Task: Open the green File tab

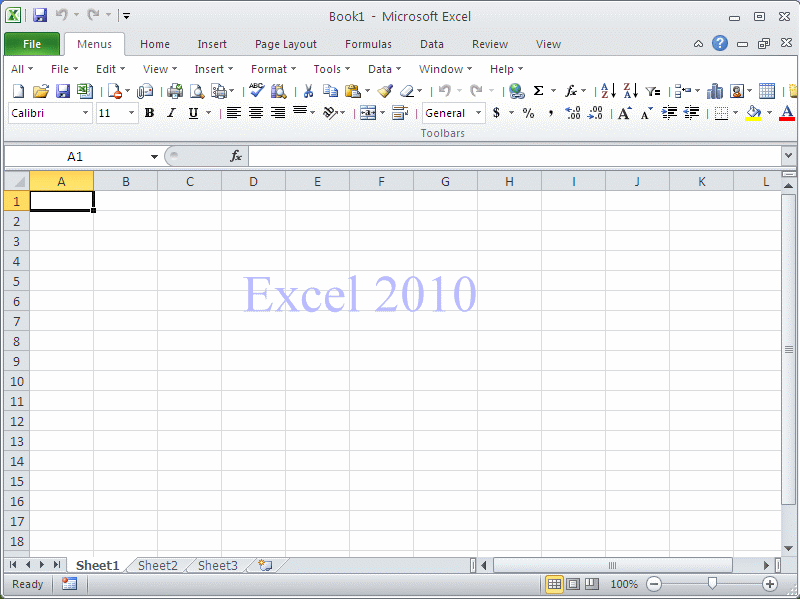Action: (x=32, y=44)
